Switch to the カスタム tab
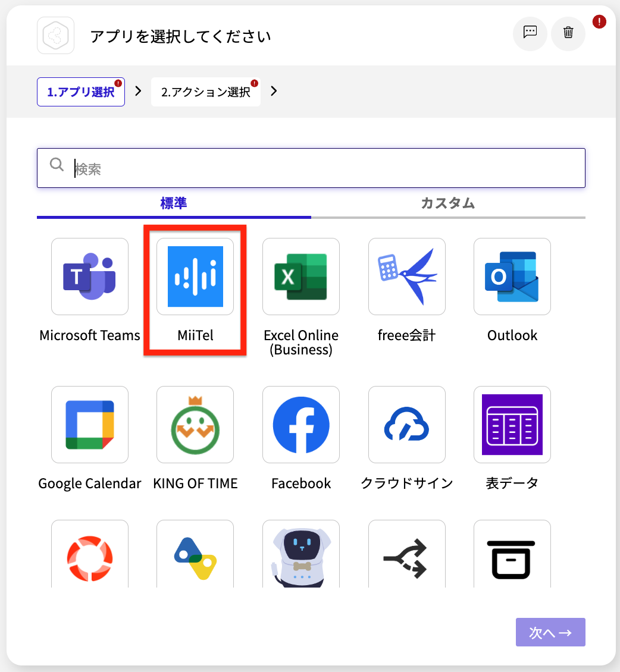This screenshot has width=620, height=672. 448,203
